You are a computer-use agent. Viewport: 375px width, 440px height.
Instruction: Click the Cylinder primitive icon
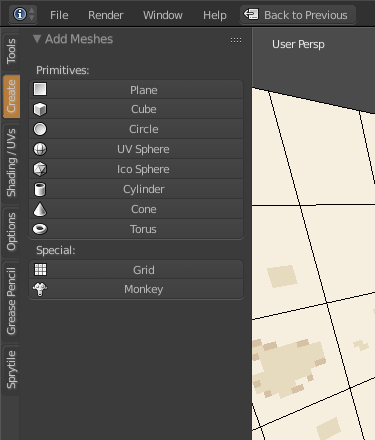[x=40, y=189]
